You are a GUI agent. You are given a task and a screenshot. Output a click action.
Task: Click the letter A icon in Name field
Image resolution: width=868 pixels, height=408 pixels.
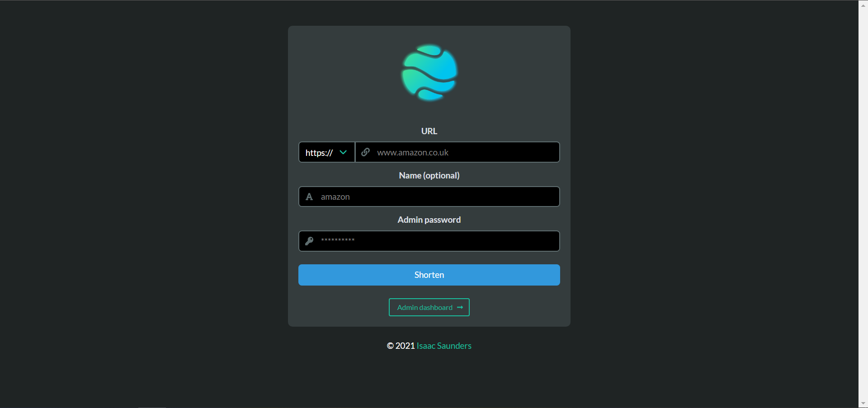pos(309,197)
